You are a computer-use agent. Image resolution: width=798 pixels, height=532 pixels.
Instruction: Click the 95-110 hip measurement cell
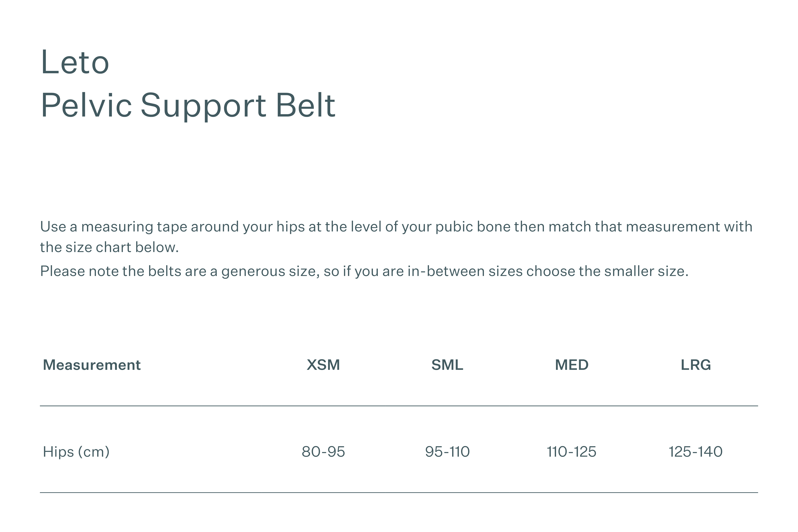tap(447, 452)
